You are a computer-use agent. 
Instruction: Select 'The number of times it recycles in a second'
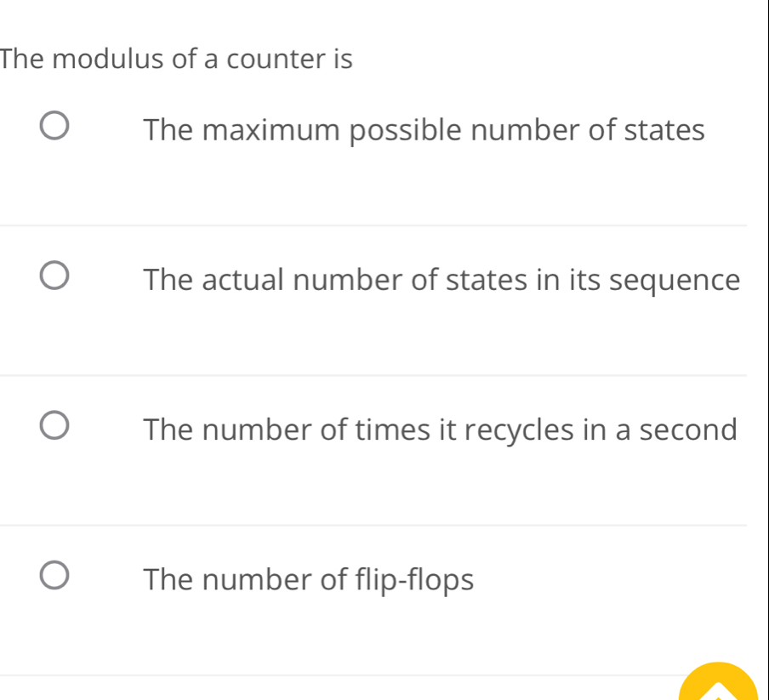[54, 424]
